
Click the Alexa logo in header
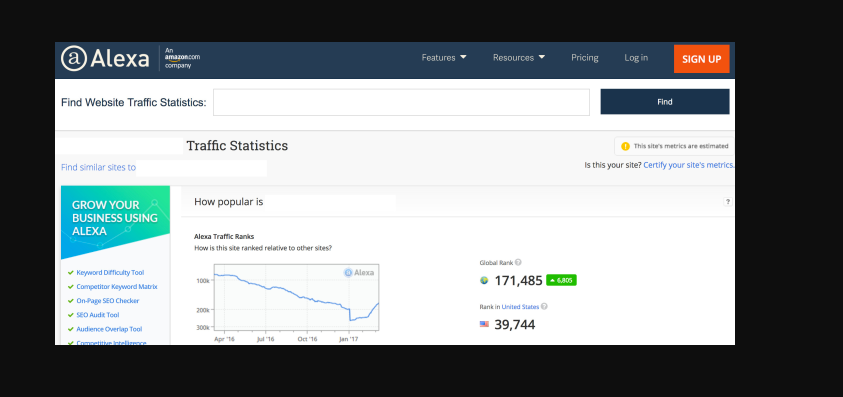coord(105,58)
